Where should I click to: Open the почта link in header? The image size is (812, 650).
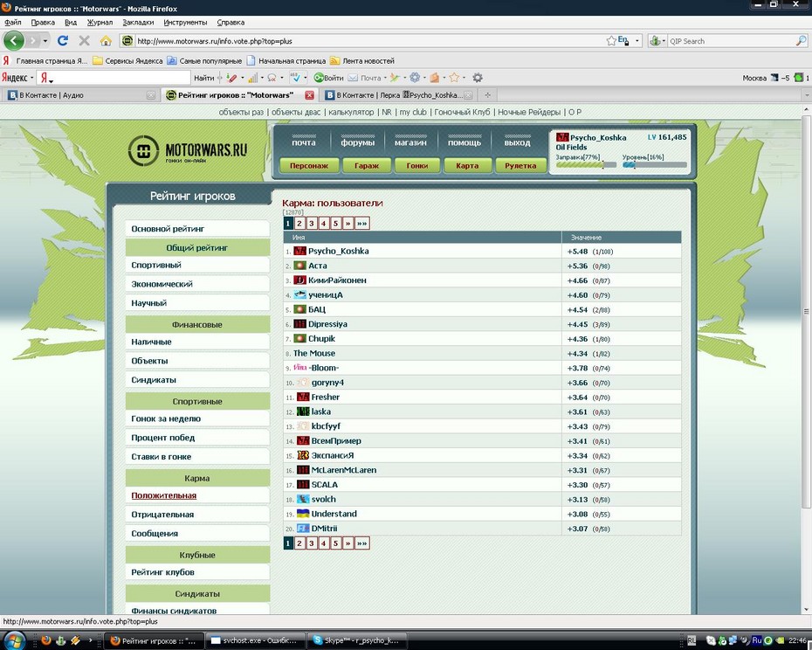click(304, 142)
